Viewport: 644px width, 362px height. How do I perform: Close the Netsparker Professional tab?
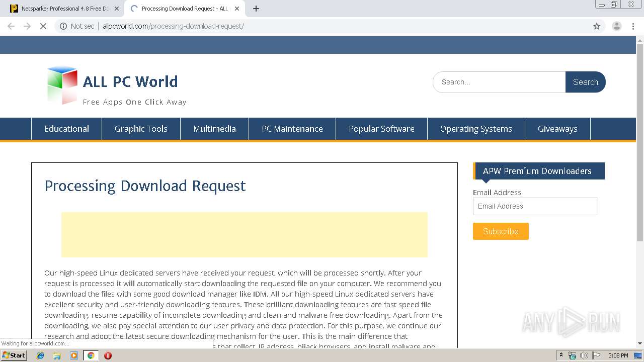click(x=117, y=9)
